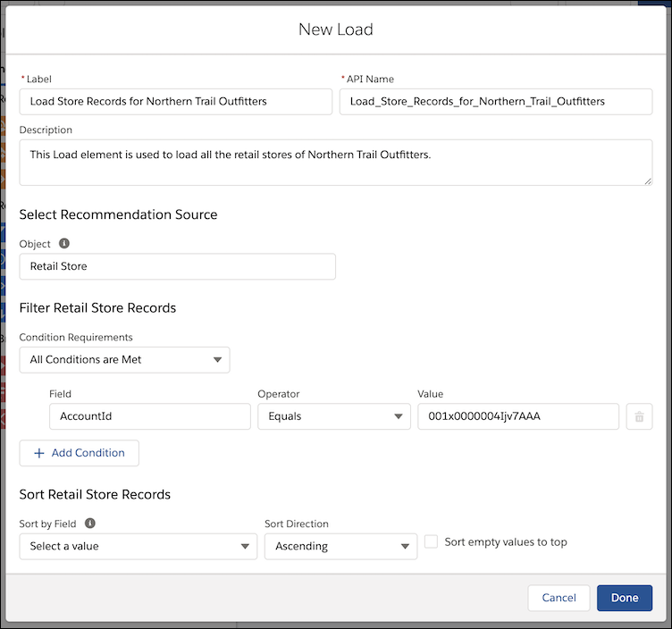Open the Condition Requirements dropdown

click(124, 360)
